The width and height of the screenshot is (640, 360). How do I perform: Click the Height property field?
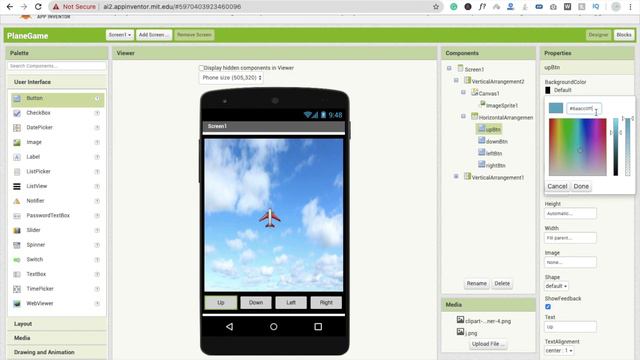[570, 213]
